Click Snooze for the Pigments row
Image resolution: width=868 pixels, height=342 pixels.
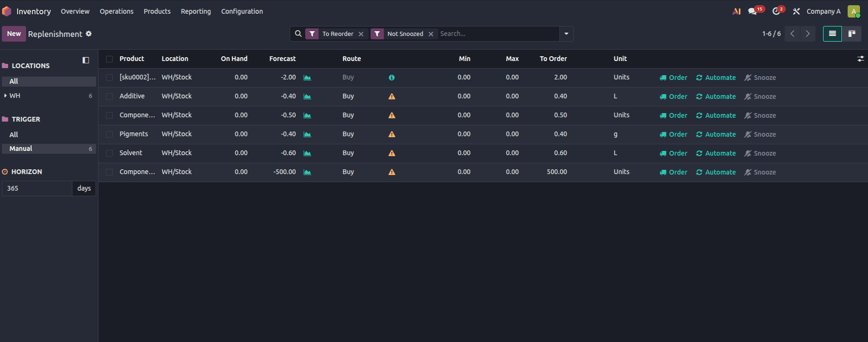pos(760,134)
